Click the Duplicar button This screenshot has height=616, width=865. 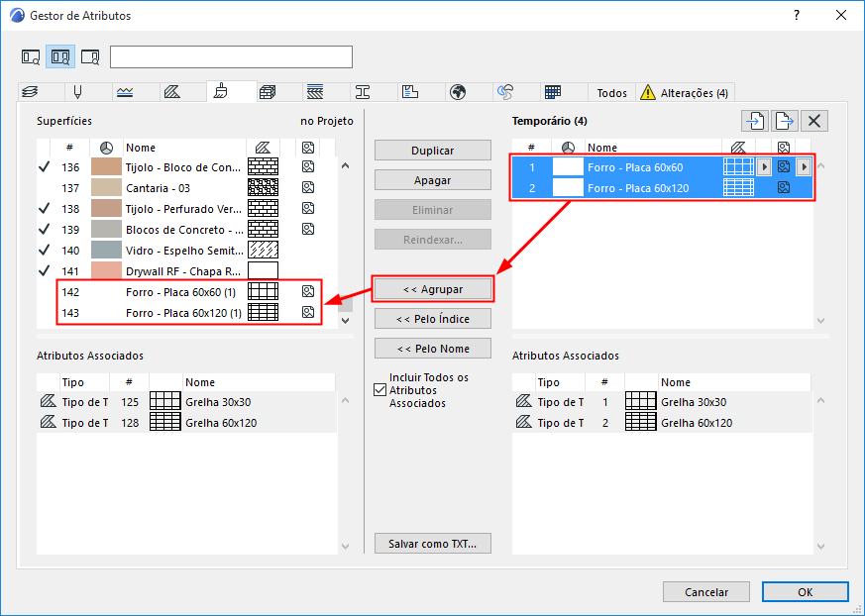[x=432, y=150]
